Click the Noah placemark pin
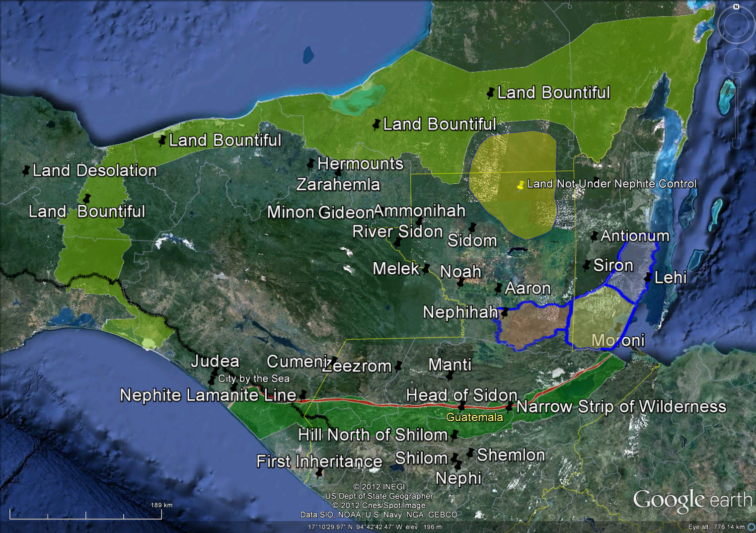The width and height of the screenshot is (756, 533). click(460, 284)
